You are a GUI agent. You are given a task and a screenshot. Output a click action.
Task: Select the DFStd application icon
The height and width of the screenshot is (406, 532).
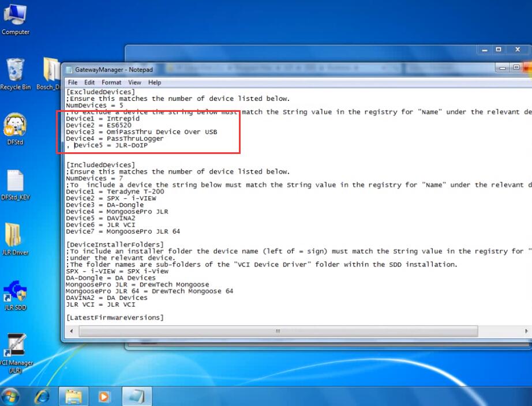point(15,129)
